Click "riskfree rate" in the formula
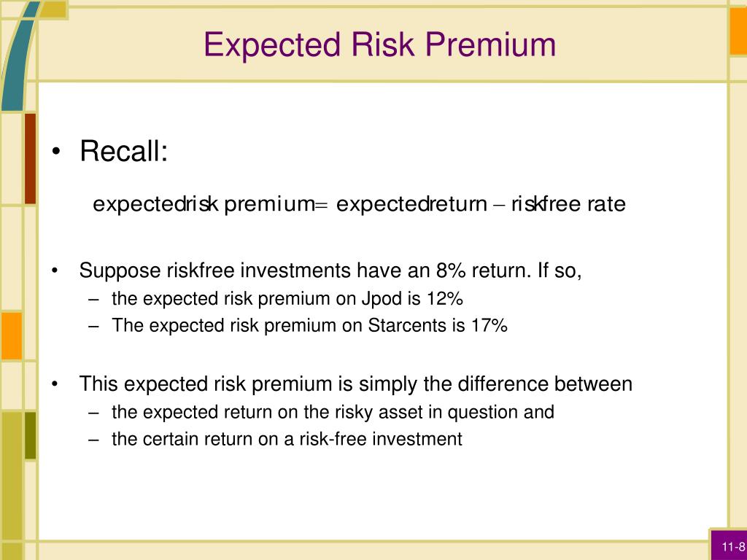The width and height of the screenshot is (747, 560). [568, 204]
